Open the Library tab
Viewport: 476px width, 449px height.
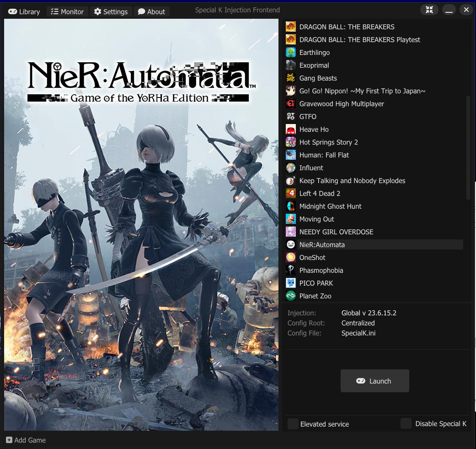click(x=24, y=11)
